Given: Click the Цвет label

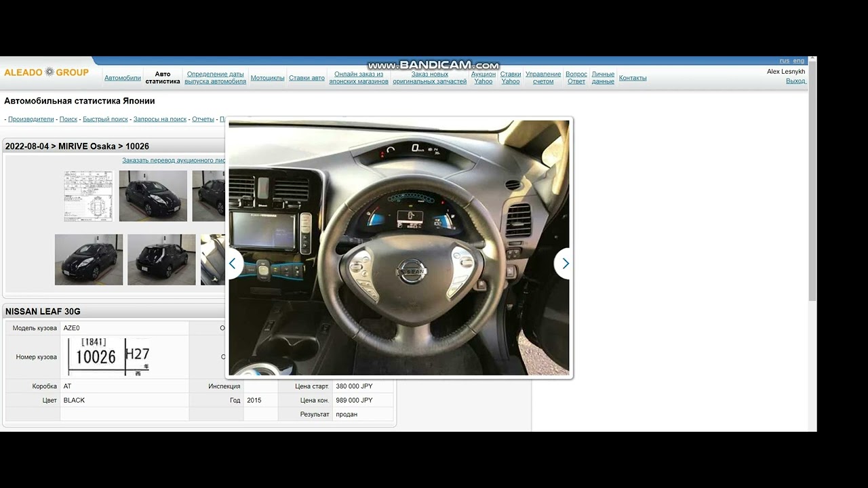Looking at the screenshot, I should point(50,401).
